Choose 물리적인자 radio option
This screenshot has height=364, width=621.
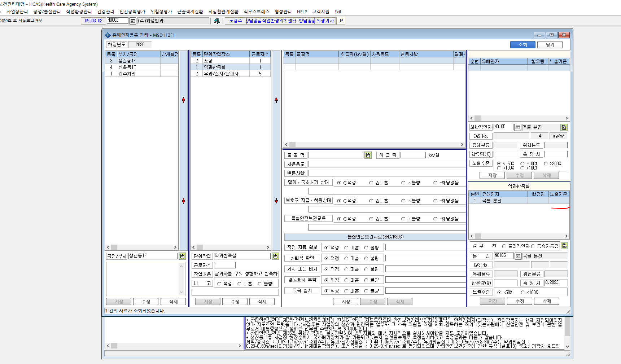[516, 246]
